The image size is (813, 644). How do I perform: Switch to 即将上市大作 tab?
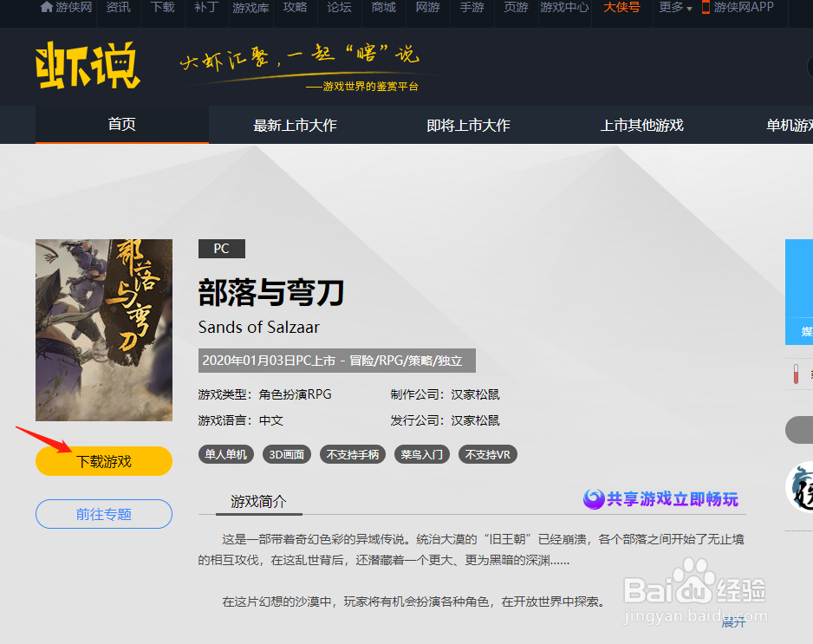tap(468, 125)
